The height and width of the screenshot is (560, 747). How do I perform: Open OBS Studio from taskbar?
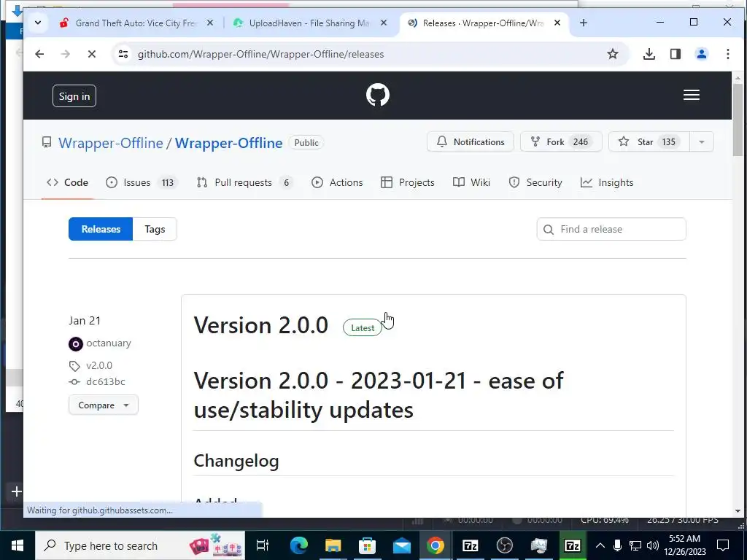point(505,545)
